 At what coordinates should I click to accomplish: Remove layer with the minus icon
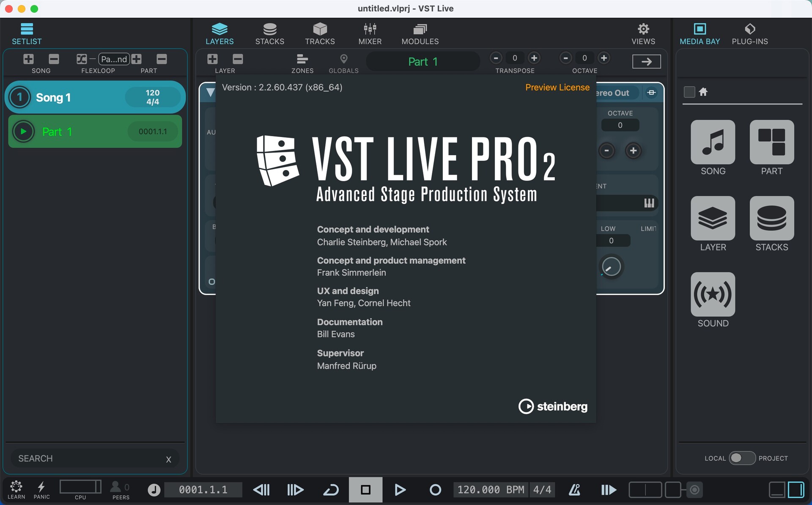(x=238, y=59)
